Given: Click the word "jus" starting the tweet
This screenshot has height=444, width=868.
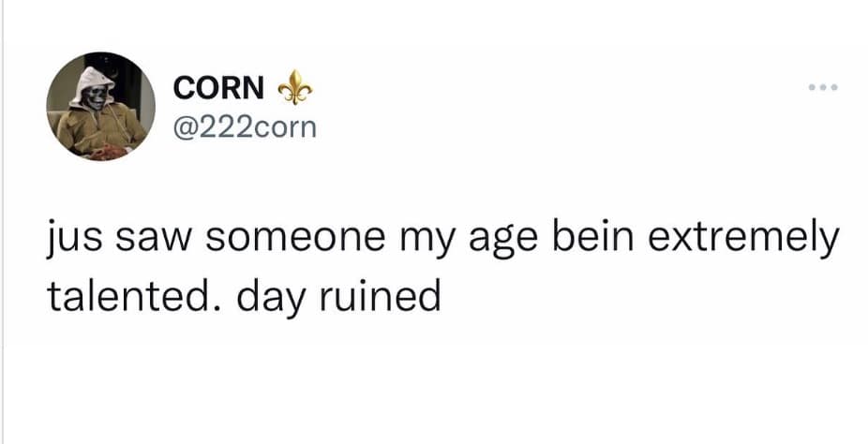Looking at the screenshot, I should (72, 241).
